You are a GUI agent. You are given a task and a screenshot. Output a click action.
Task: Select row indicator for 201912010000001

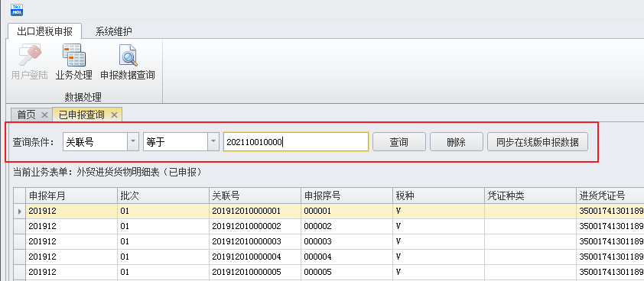point(19,212)
